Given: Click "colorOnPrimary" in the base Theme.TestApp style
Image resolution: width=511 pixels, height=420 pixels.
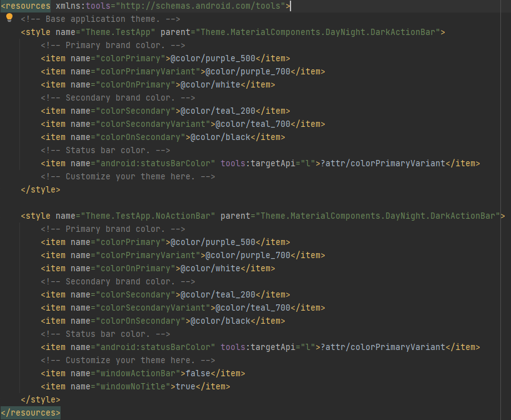Looking at the screenshot, I should pyautogui.click(x=136, y=85).
